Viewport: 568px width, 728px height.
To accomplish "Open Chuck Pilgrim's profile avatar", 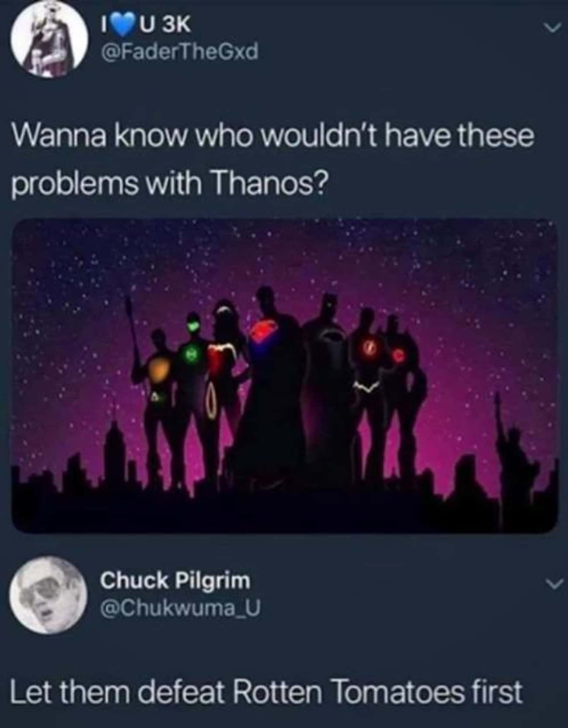I will tap(48, 594).
